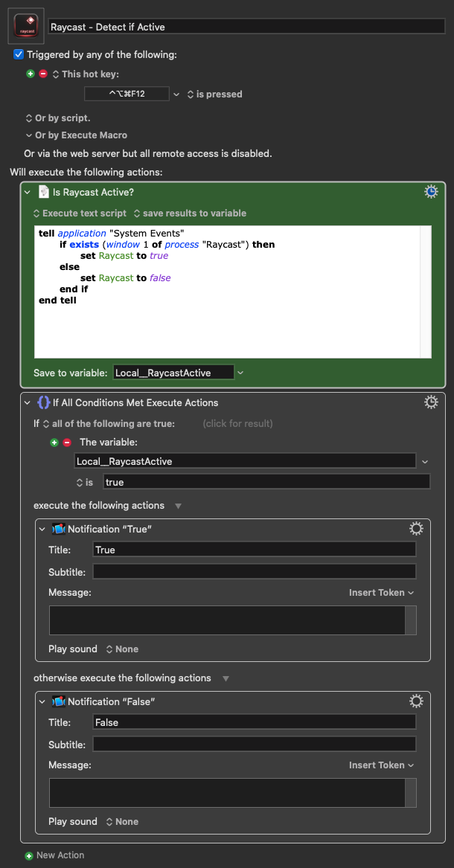
Task: Add a new trigger with green plus
Action: pyautogui.click(x=30, y=74)
